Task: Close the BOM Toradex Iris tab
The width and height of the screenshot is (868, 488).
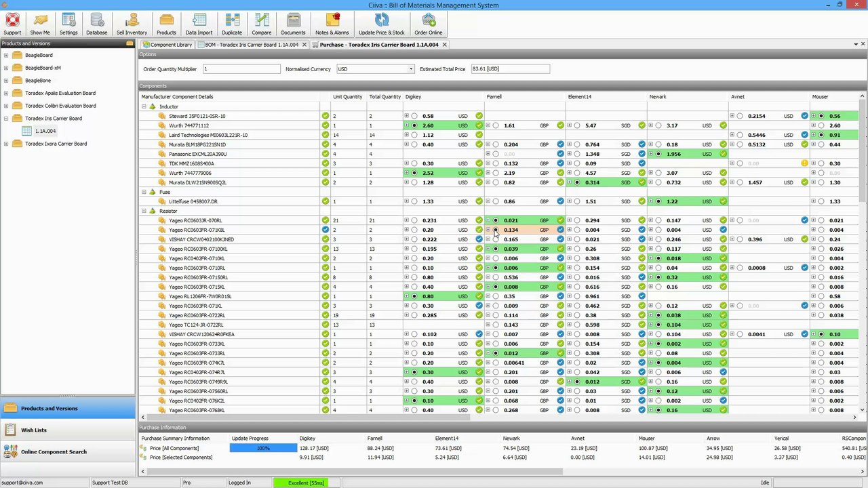Action: tap(304, 45)
